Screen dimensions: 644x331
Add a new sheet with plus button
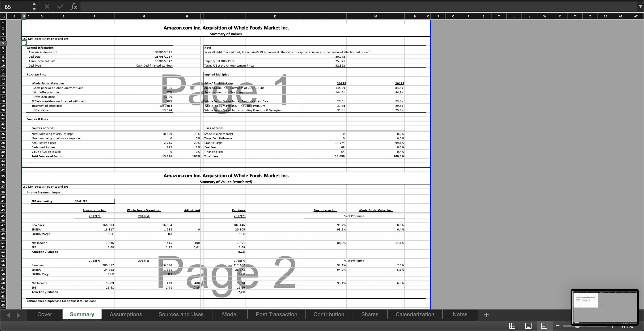point(486,315)
